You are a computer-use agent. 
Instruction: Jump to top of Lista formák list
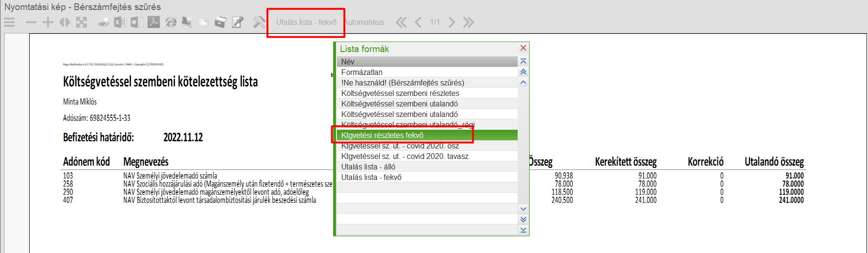523,62
